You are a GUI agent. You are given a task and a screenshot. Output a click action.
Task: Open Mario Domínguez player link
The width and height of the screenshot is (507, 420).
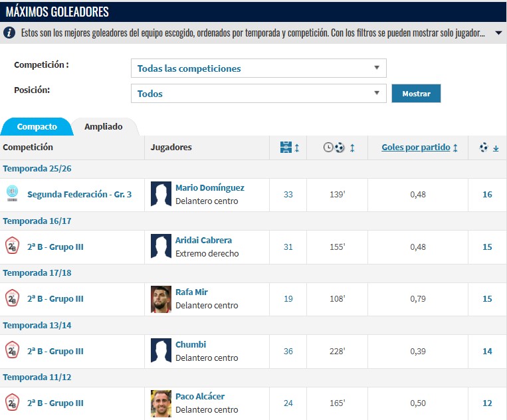coord(209,188)
